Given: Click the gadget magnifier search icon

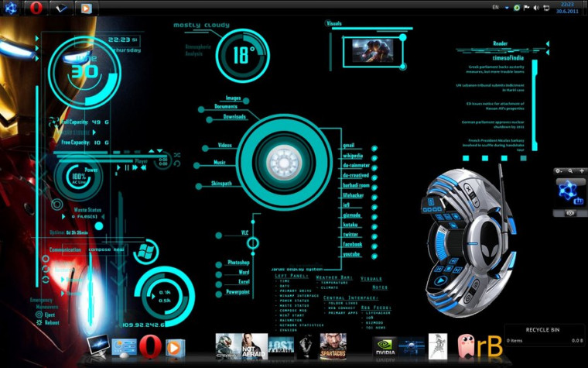Looking at the screenshot, I should 570,171.
